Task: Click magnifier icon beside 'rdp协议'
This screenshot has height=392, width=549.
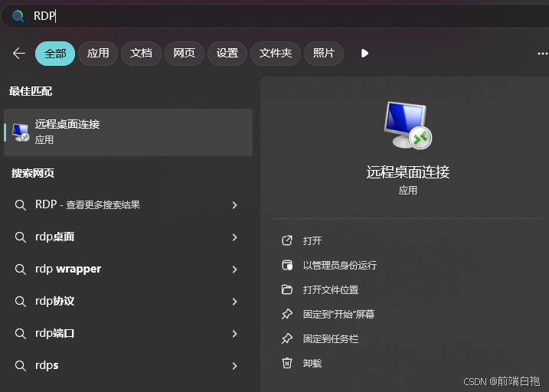Action: click(x=21, y=302)
